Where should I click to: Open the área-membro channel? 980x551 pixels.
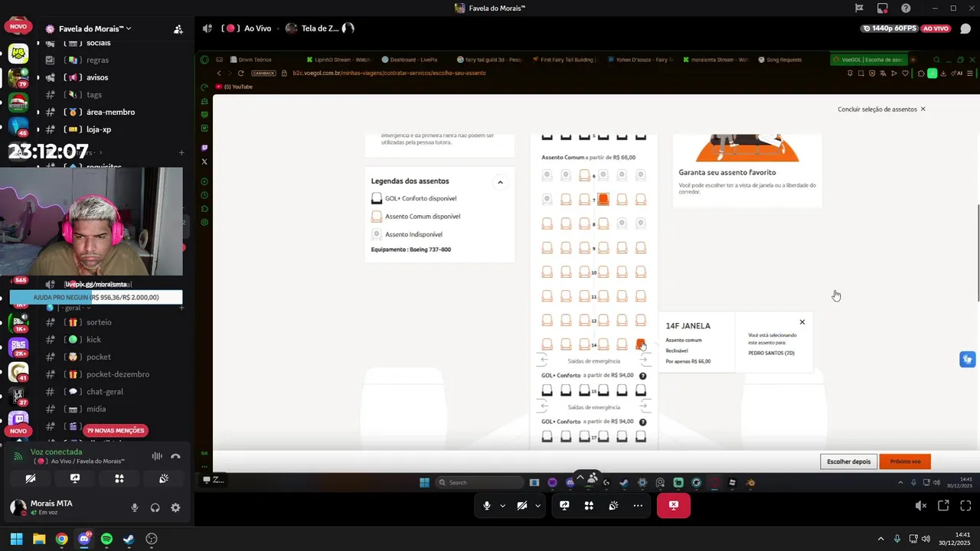tap(112, 112)
